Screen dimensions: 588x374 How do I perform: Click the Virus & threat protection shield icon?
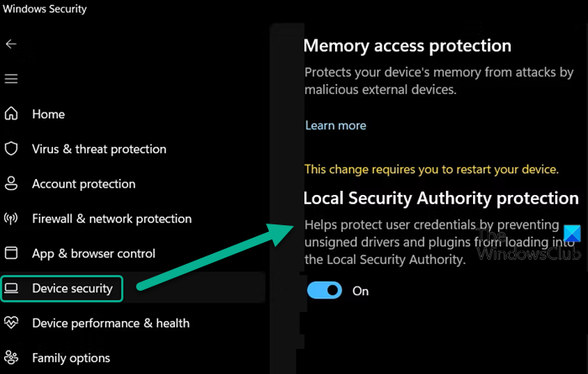point(12,149)
